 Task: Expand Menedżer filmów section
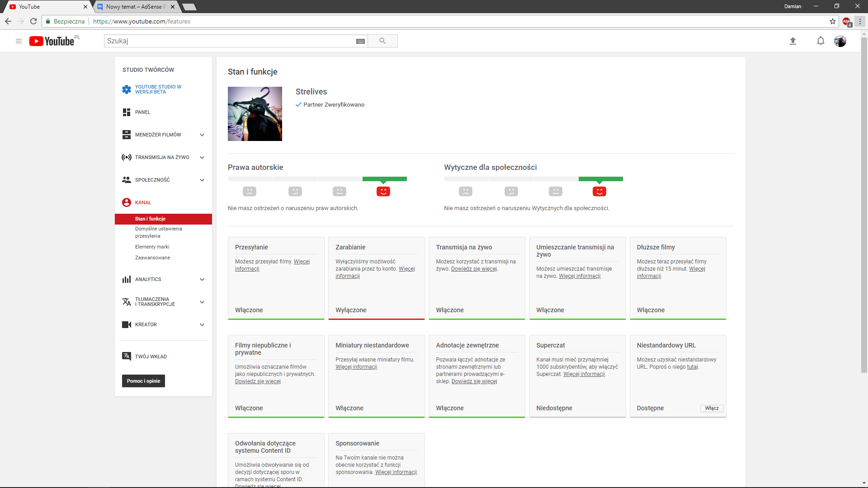tap(202, 135)
